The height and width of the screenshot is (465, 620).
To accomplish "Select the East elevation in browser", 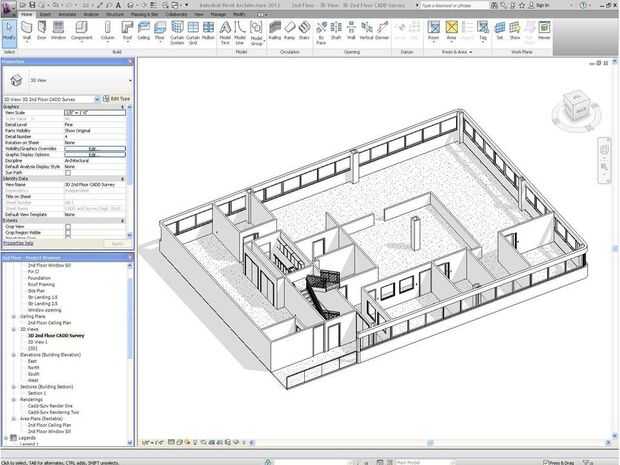I will pyautogui.click(x=32, y=361).
